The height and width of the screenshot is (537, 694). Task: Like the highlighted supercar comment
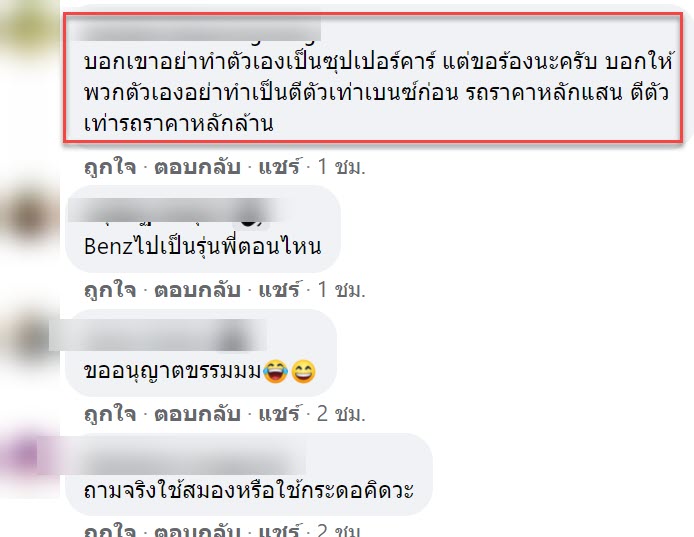110,167
